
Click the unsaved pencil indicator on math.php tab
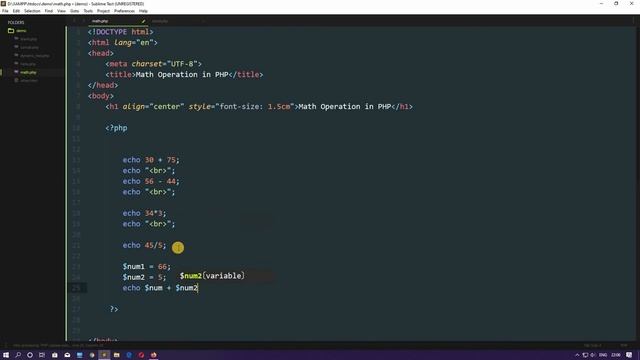click(x=143, y=21)
